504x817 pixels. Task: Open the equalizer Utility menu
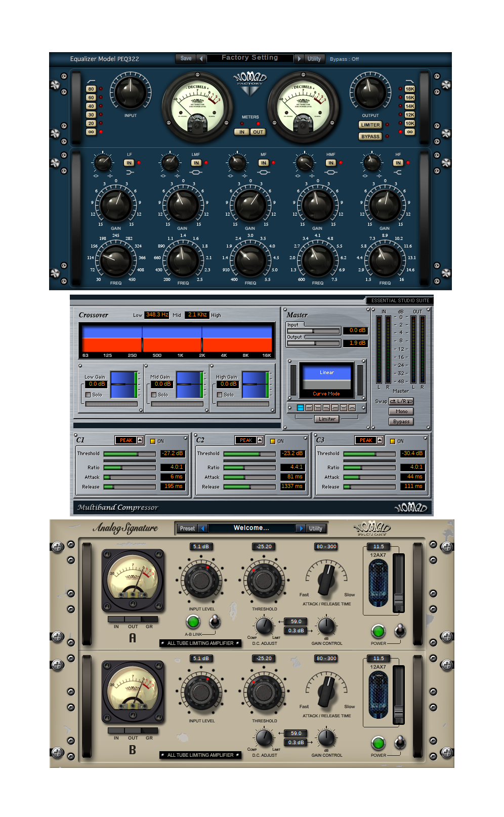tap(314, 59)
